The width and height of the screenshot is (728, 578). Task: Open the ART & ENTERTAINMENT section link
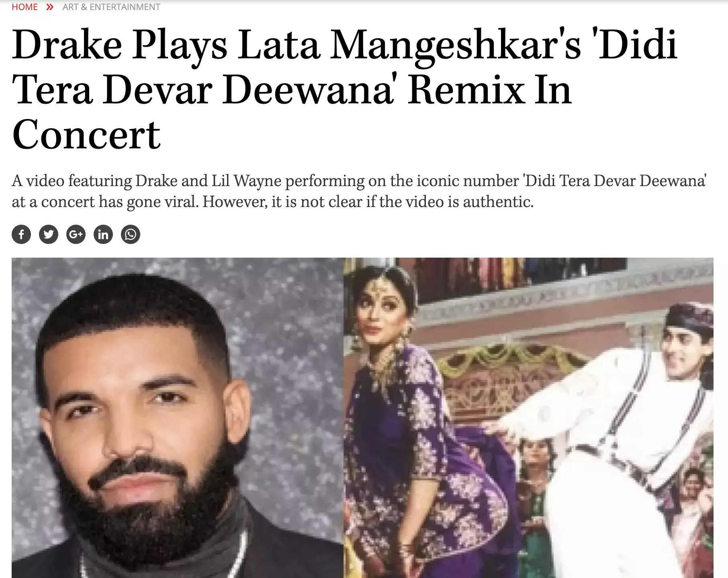click(111, 7)
